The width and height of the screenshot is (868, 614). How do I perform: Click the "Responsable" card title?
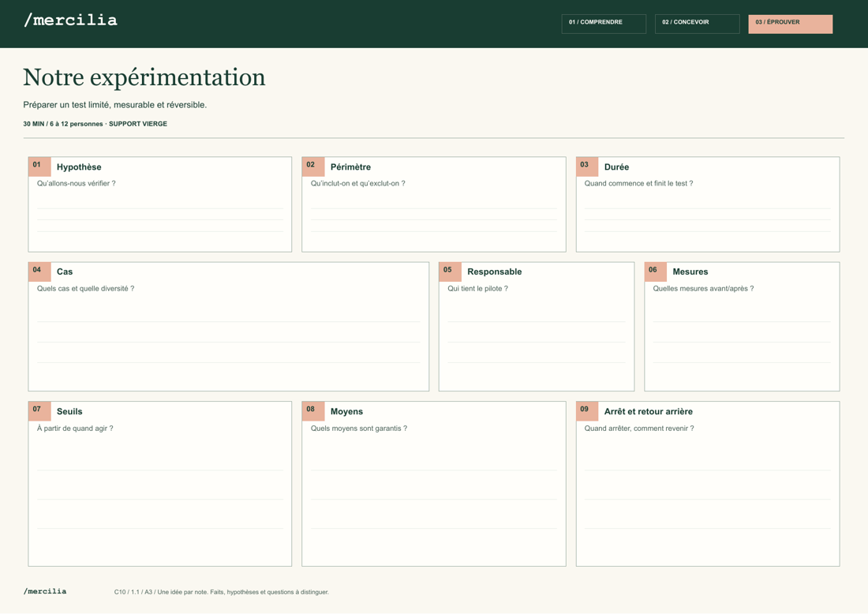(x=494, y=271)
